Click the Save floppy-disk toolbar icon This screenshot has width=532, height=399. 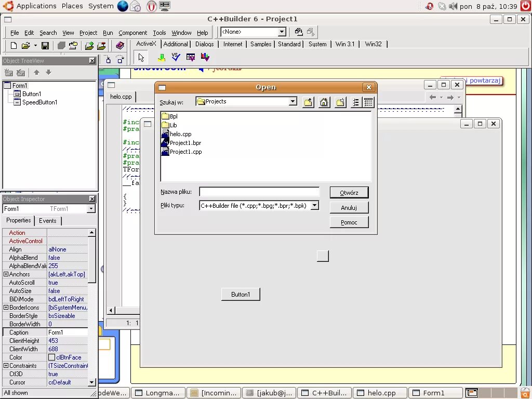click(45, 46)
